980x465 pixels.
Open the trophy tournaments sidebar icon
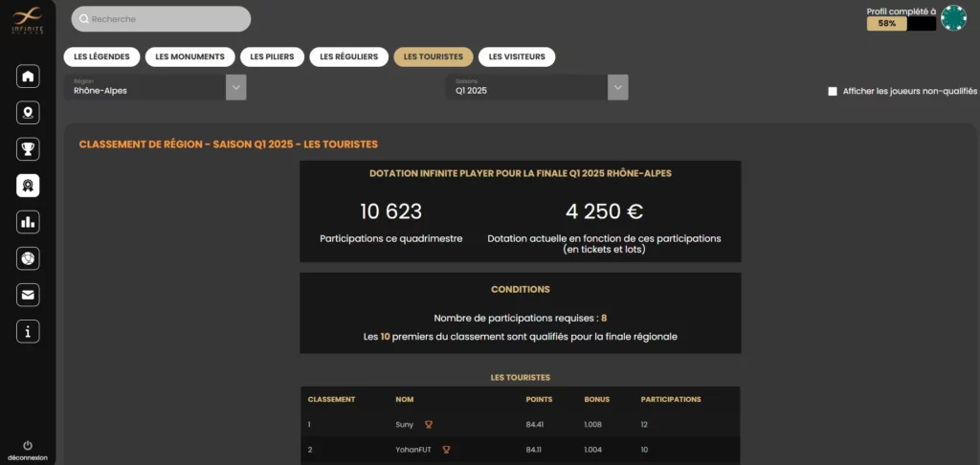(x=28, y=149)
